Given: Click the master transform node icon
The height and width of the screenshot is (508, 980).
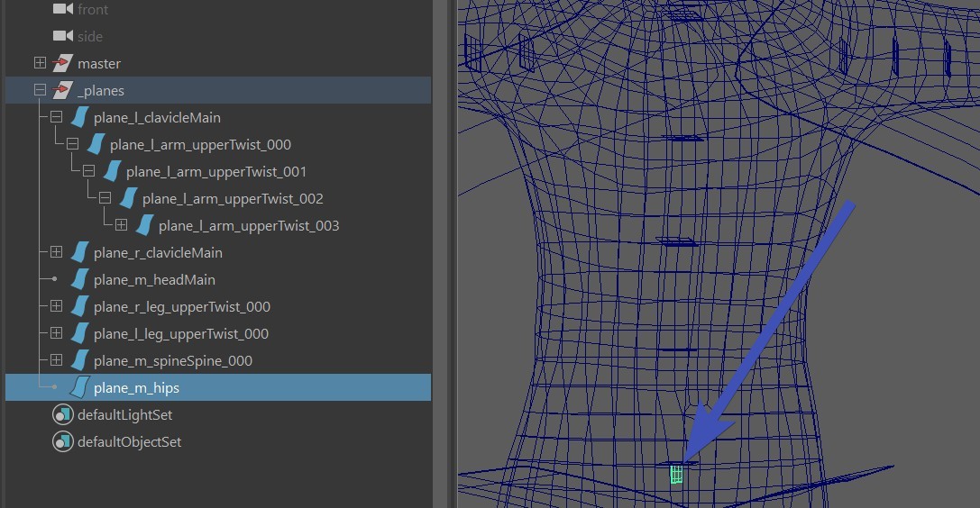Looking at the screenshot, I should tap(62, 63).
